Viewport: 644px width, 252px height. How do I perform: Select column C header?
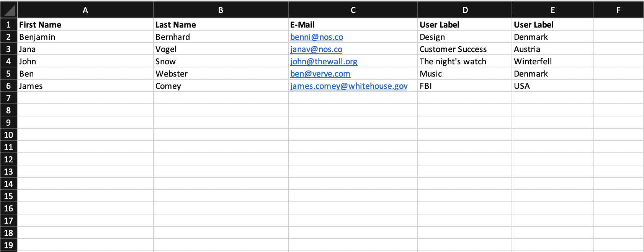(x=353, y=10)
